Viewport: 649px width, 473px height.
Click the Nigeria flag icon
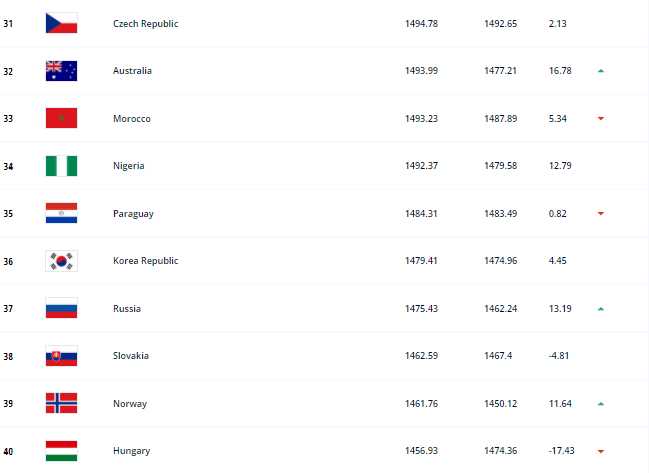pyautogui.click(x=61, y=166)
